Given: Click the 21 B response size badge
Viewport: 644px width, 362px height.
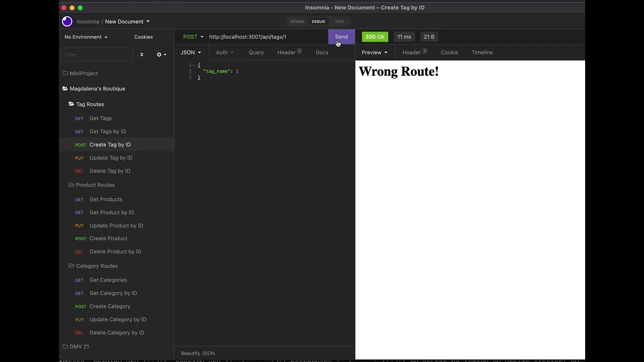Looking at the screenshot, I should [x=429, y=37].
